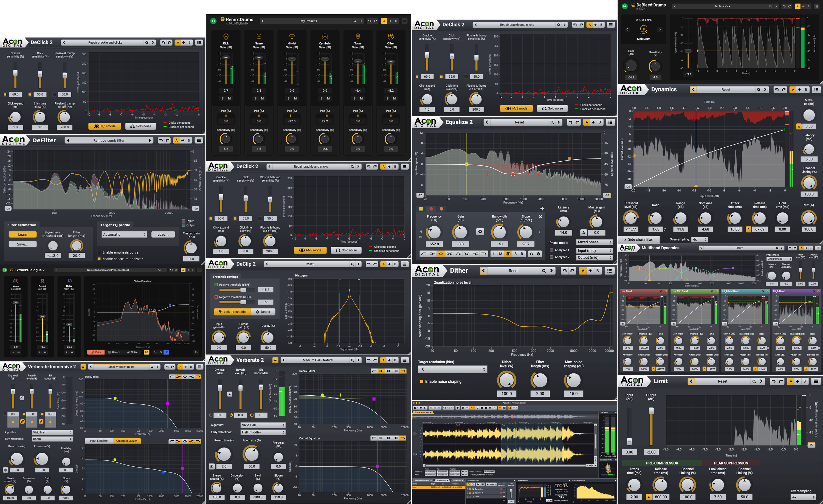
Task: Click the Toms gain fader in Remix:Drums
Action: pos(358,61)
